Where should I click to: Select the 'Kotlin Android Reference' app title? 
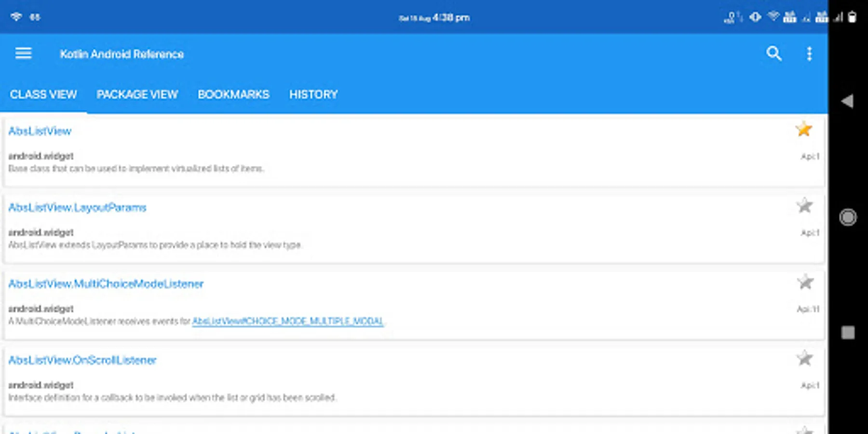122,54
